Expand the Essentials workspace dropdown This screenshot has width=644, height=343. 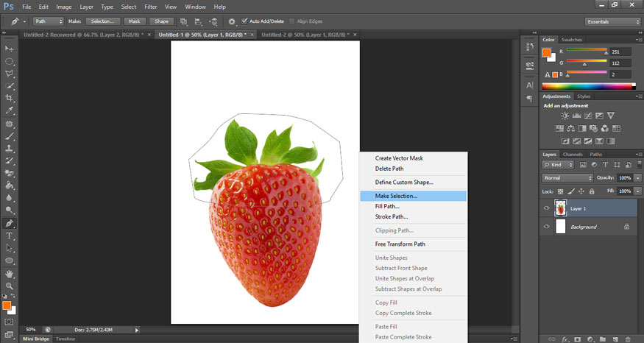[612, 21]
